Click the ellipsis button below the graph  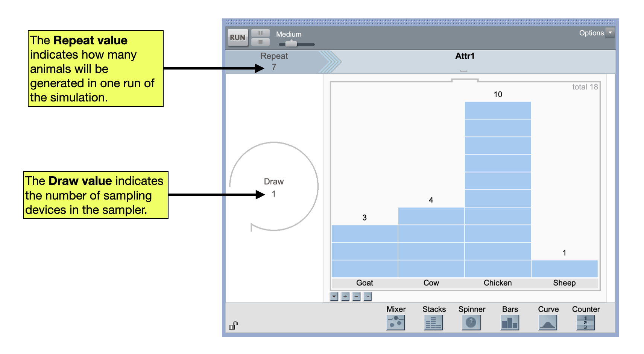367,297
